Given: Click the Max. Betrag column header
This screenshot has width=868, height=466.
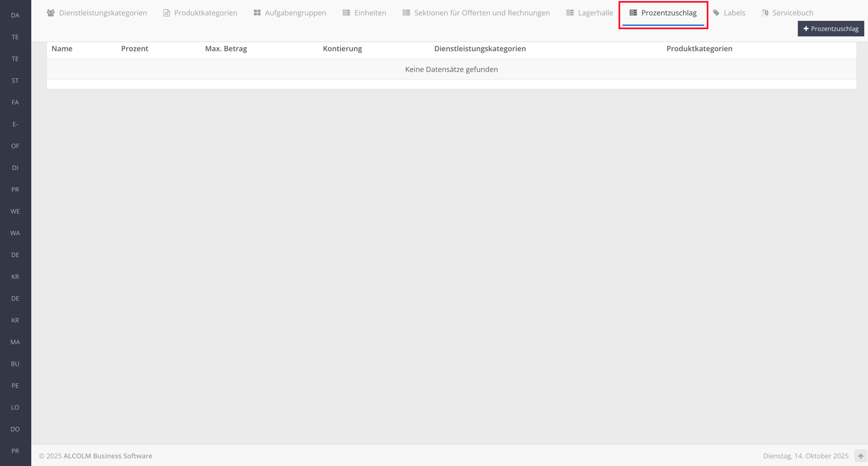Looking at the screenshot, I should 226,49.
